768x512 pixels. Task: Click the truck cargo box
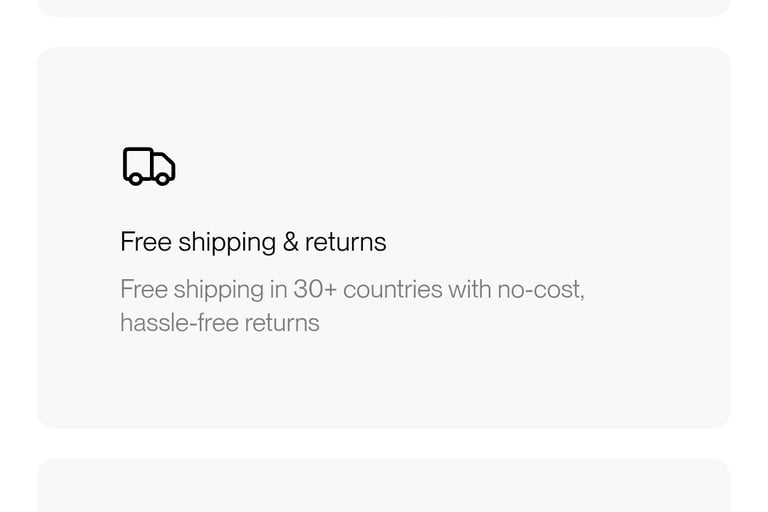(x=138, y=163)
